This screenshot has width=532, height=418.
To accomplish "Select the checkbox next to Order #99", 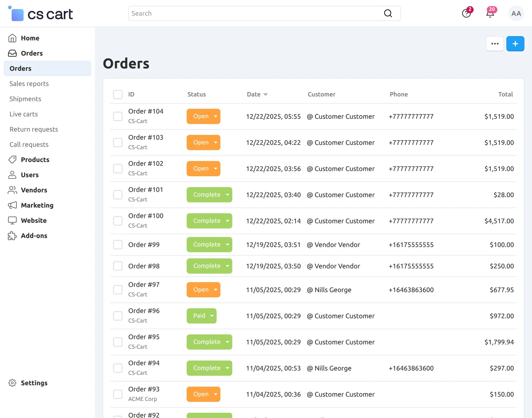I will pyautogui.click(x=118, y=244).
